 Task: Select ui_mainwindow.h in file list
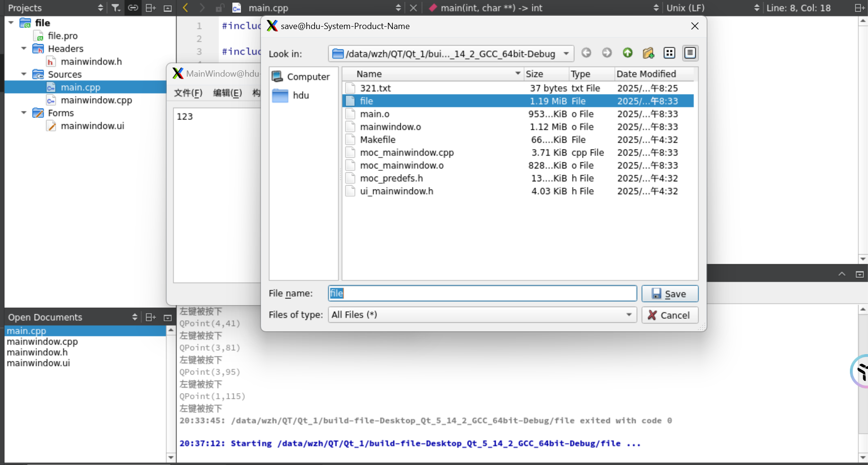pos(518,191)
